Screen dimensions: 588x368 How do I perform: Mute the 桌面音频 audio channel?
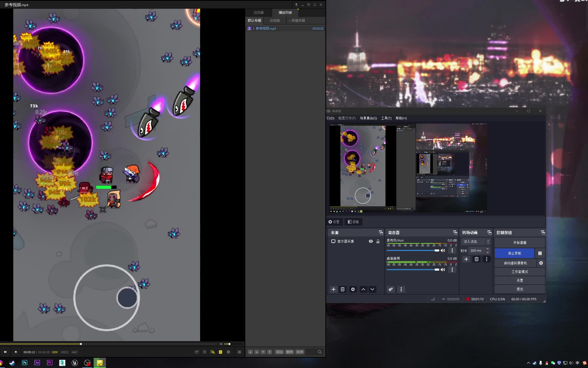[443, 270]
